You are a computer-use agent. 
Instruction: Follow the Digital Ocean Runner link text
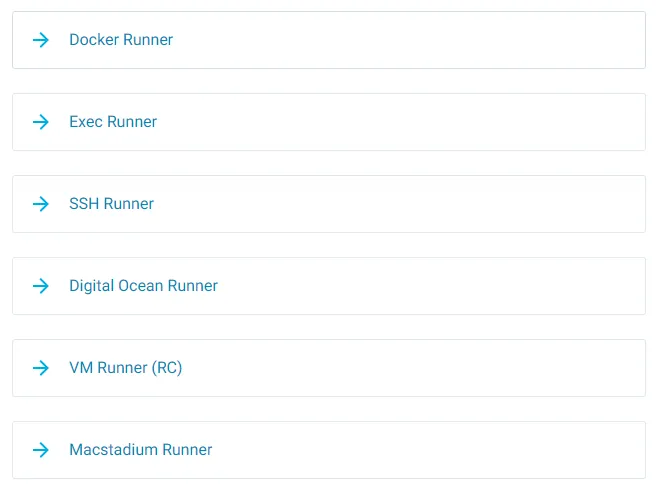143,286
